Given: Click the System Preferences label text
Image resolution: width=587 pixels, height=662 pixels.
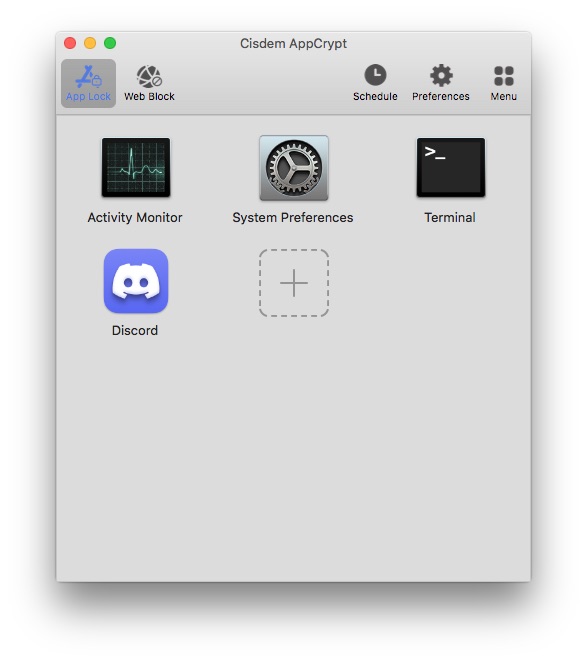Looking at the screenshot, I should tap(293, 217).
